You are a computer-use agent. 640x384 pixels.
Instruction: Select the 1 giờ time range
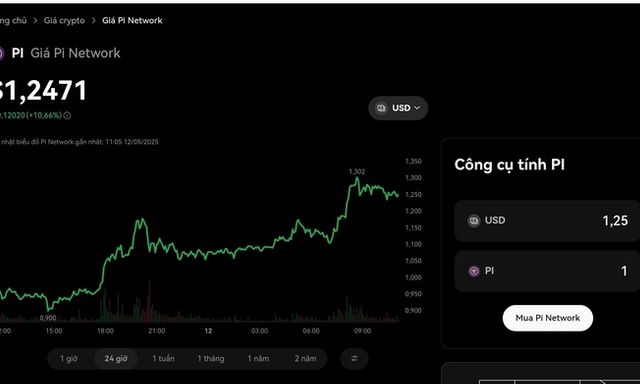[x=69, y=358]
